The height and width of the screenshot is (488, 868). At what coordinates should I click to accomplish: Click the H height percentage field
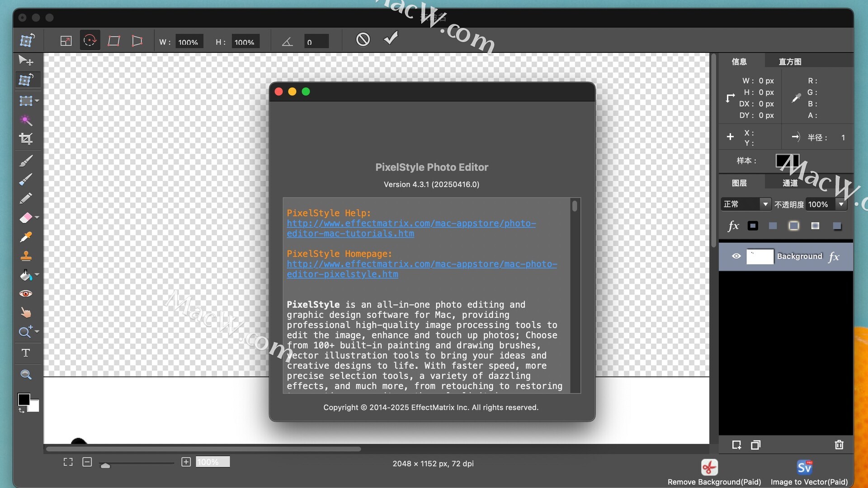pos(245,42)
